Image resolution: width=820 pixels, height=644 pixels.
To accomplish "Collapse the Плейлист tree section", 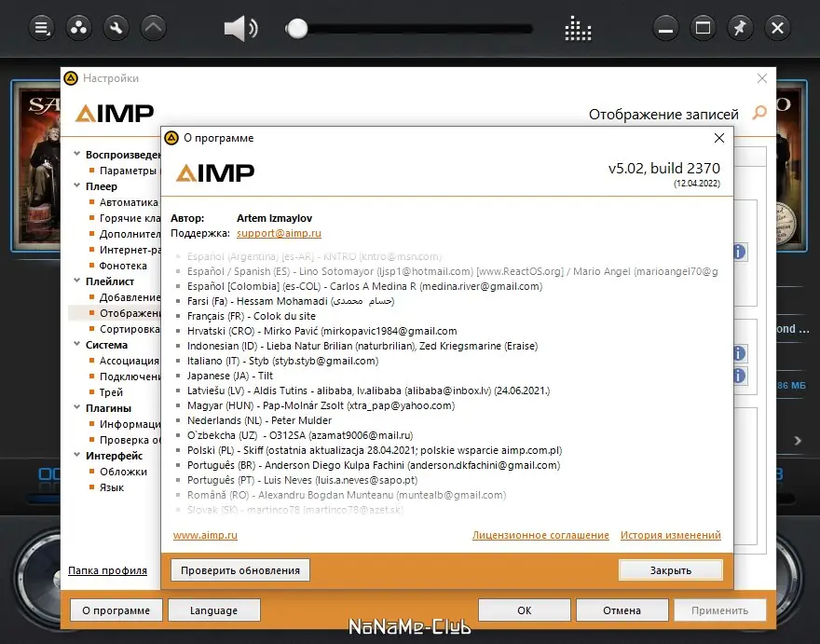I will coord(76,281).
